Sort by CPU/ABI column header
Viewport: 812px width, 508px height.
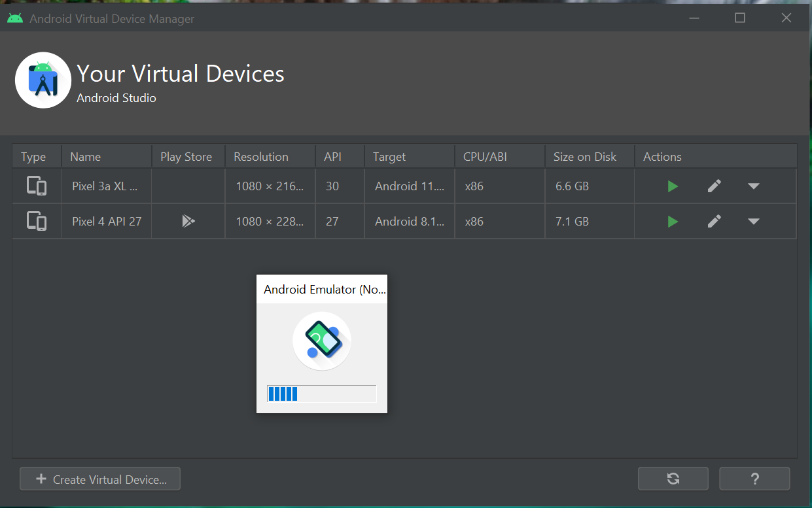[500, 157]
